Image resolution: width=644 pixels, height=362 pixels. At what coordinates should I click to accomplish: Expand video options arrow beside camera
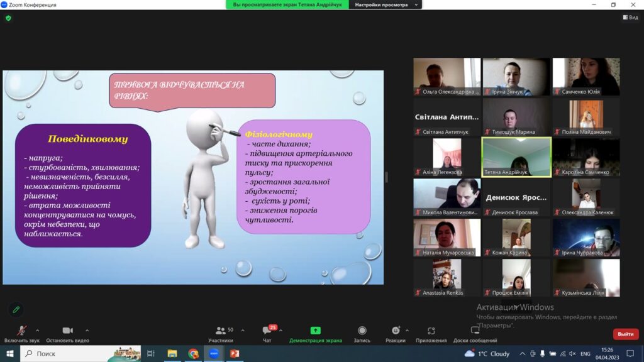click(87, 330)
